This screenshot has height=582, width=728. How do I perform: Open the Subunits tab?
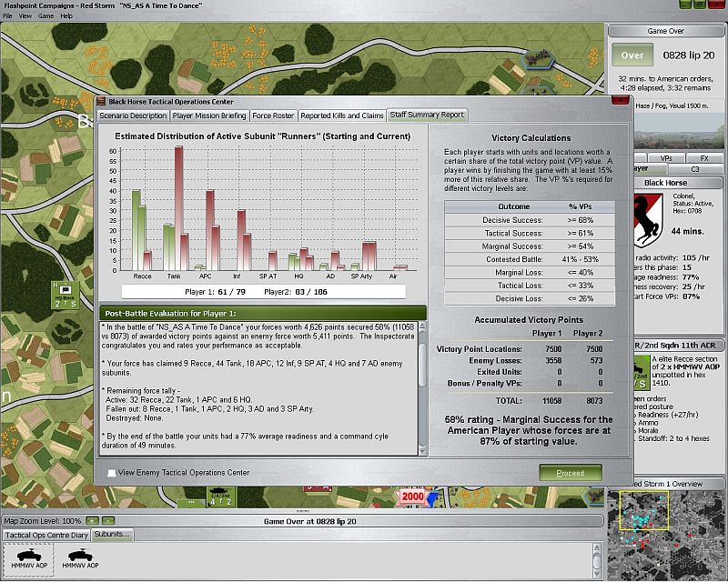coord(112,534)
